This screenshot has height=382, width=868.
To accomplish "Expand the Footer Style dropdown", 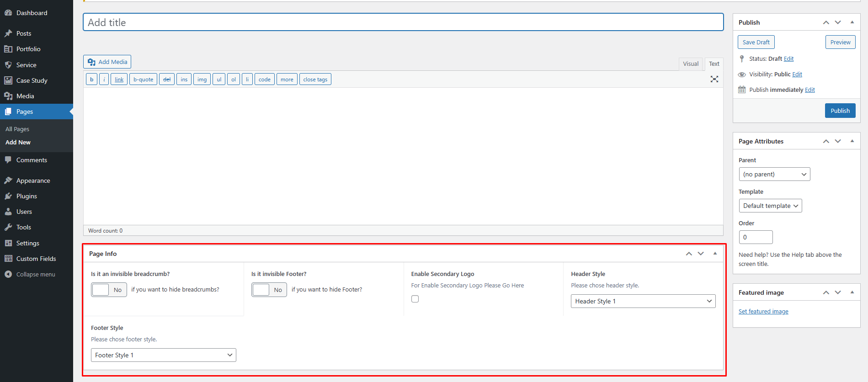I will click(x=163, y=355).
